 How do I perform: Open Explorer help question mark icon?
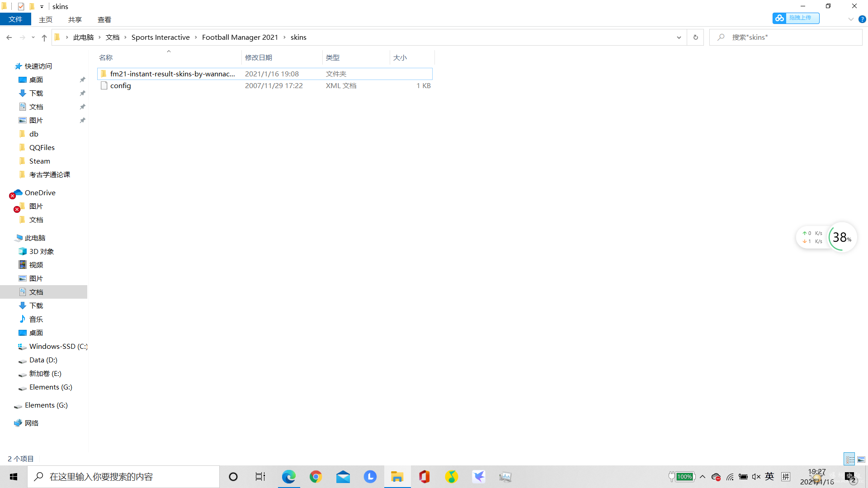click(x=862, y=19)
